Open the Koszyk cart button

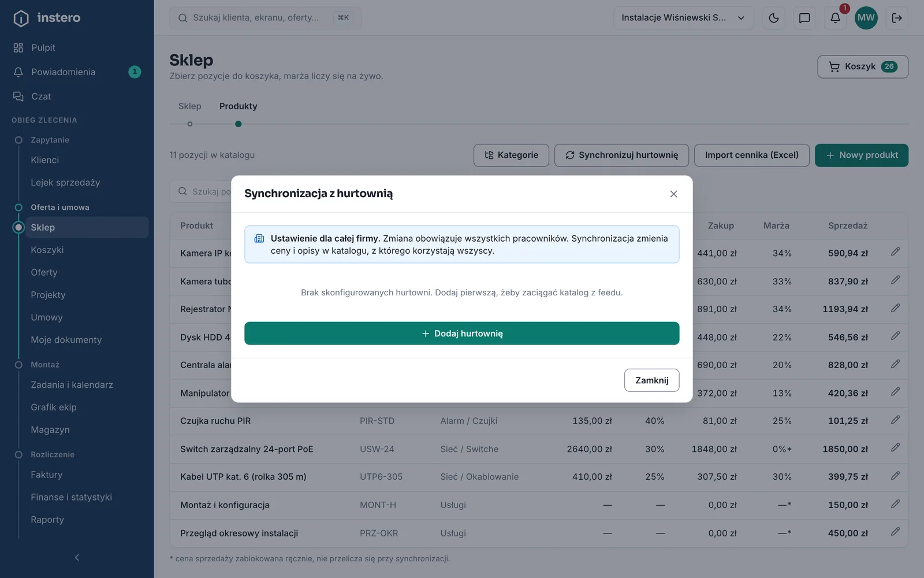click(x=863, y=66)
